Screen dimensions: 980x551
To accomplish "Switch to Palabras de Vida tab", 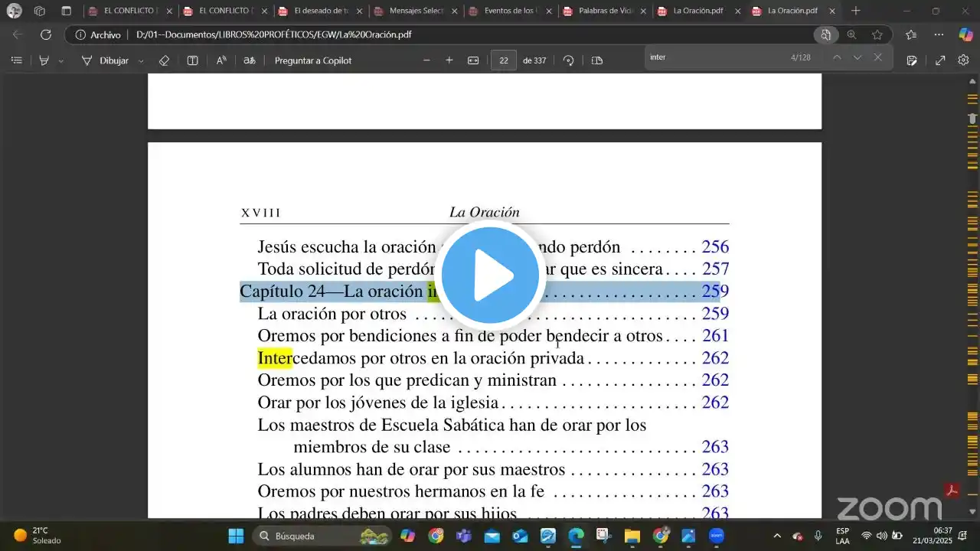I will [x=605, y=11].
